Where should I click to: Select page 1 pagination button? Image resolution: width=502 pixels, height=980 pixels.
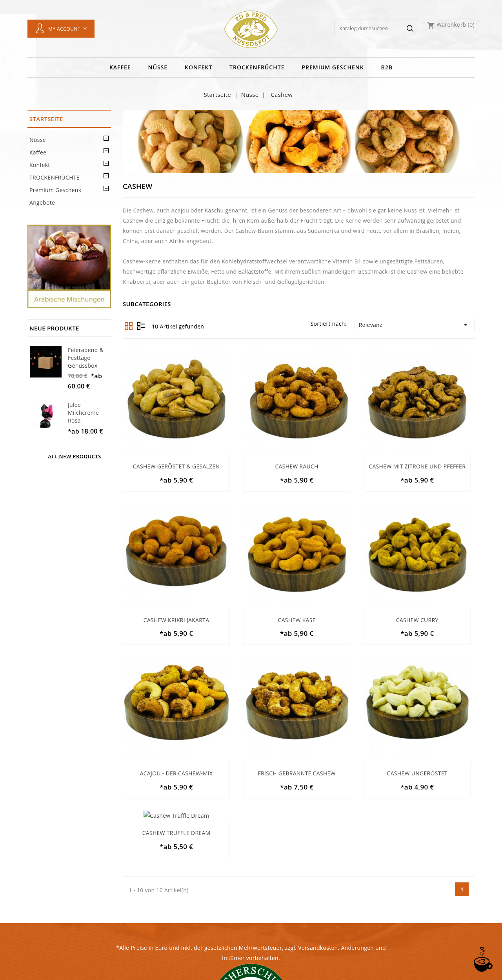[462, 889]
